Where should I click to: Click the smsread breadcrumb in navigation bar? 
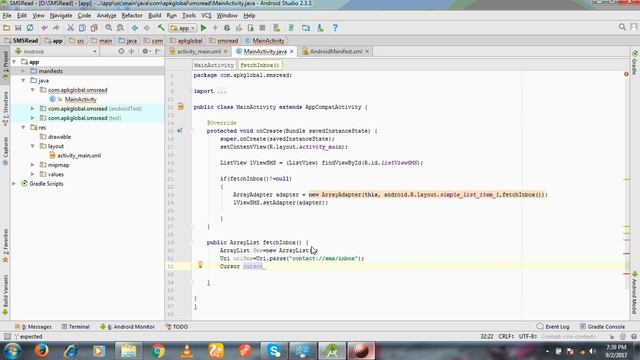tap(227, 41)
